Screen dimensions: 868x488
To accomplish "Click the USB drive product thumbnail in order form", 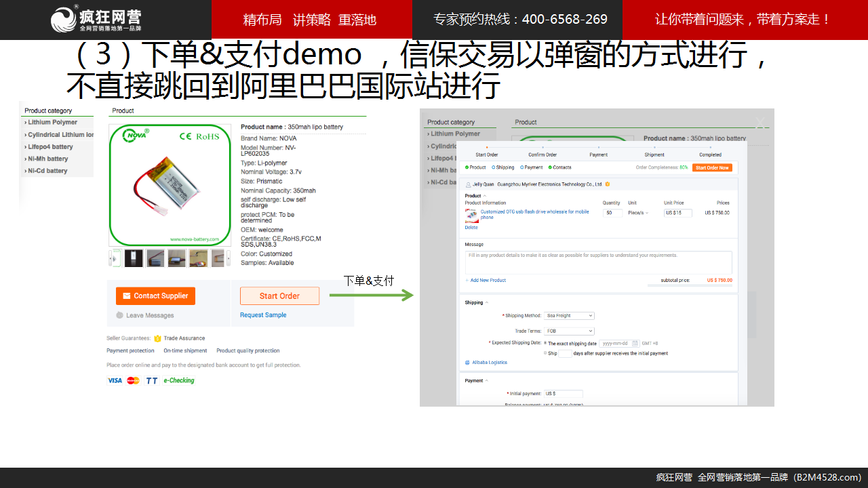I will [471, 216].
